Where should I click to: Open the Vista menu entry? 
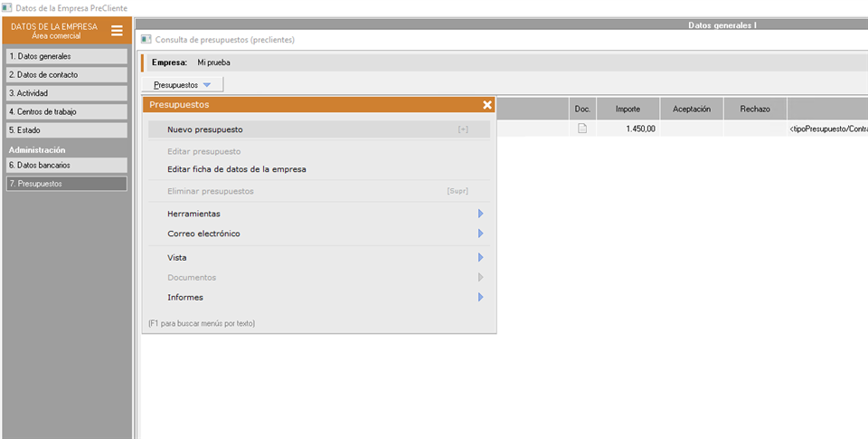319,257
